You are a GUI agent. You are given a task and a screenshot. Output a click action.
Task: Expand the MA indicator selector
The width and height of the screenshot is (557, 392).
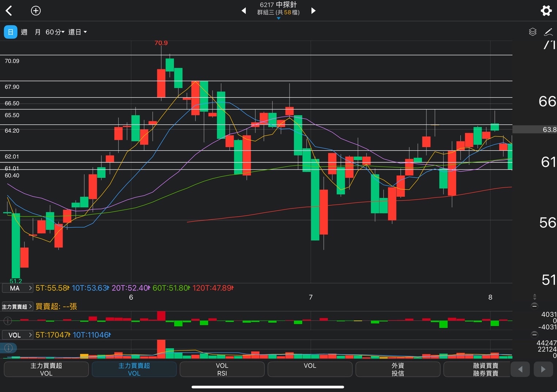(18, 288)
